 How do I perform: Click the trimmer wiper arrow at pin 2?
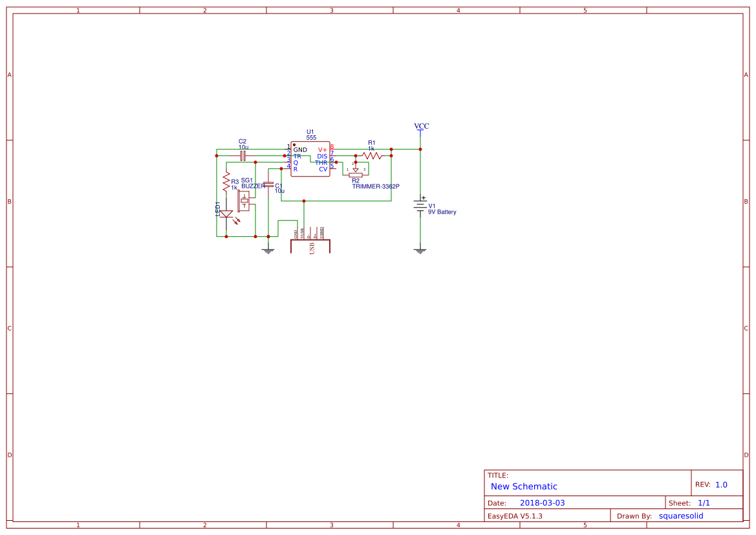[x=356, y=170]
